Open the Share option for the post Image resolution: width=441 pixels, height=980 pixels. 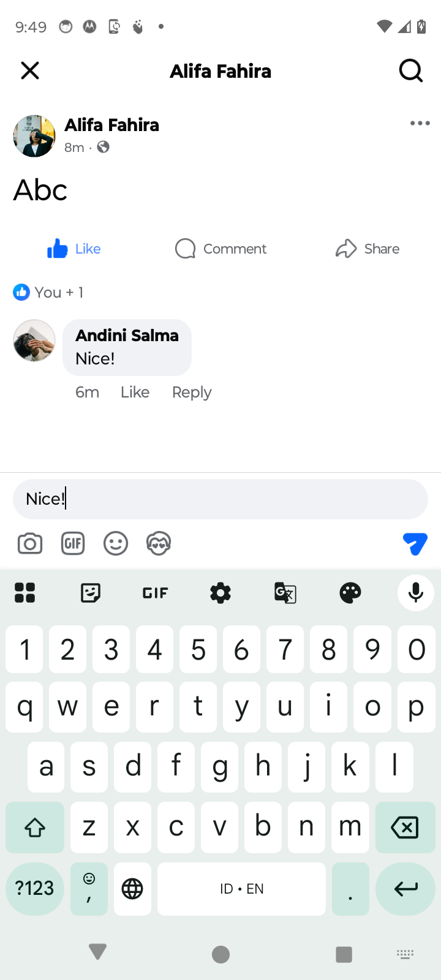(x=367, y=249)
